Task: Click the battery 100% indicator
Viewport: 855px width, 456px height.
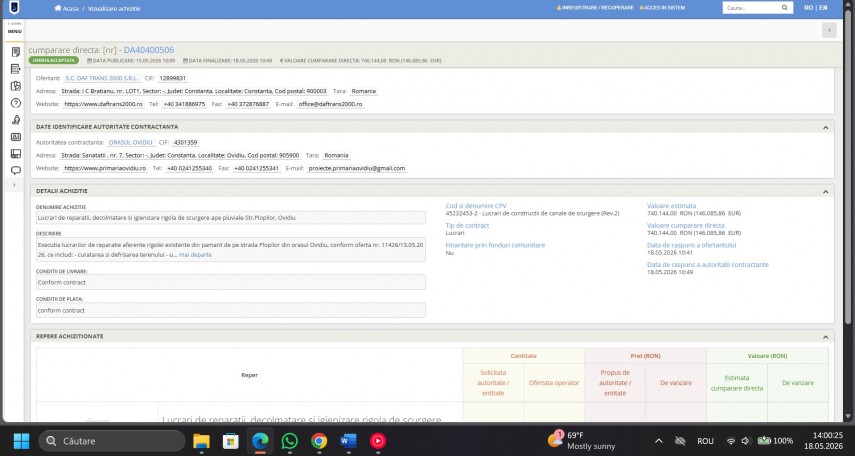Action: tap(775, 441)
